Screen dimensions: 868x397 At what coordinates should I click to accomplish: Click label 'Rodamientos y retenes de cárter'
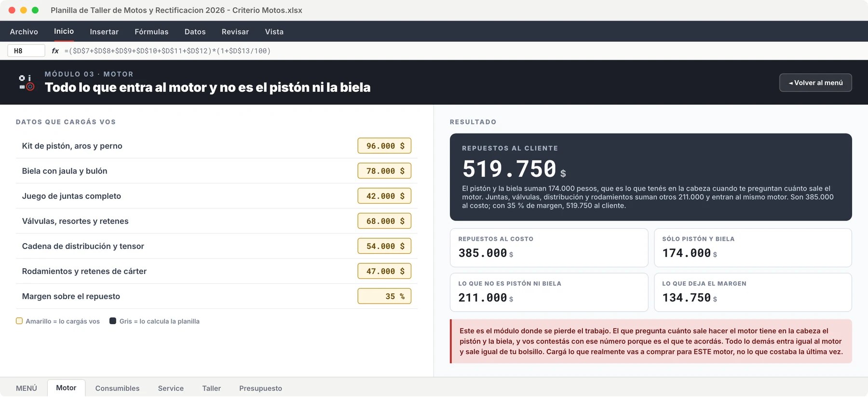click(84, 271)
